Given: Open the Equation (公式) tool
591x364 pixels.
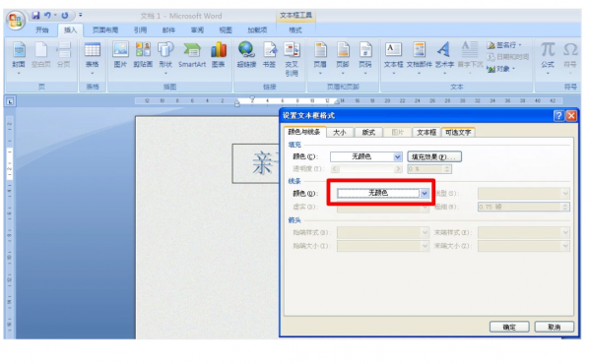Looking at the screenshot, I should 548,58.
